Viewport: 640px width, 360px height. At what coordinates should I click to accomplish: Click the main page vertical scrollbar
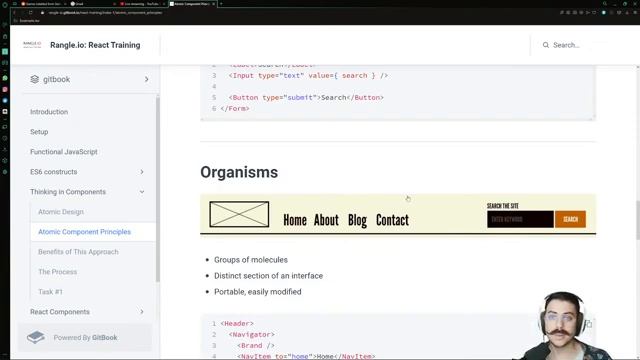(638, 220)
